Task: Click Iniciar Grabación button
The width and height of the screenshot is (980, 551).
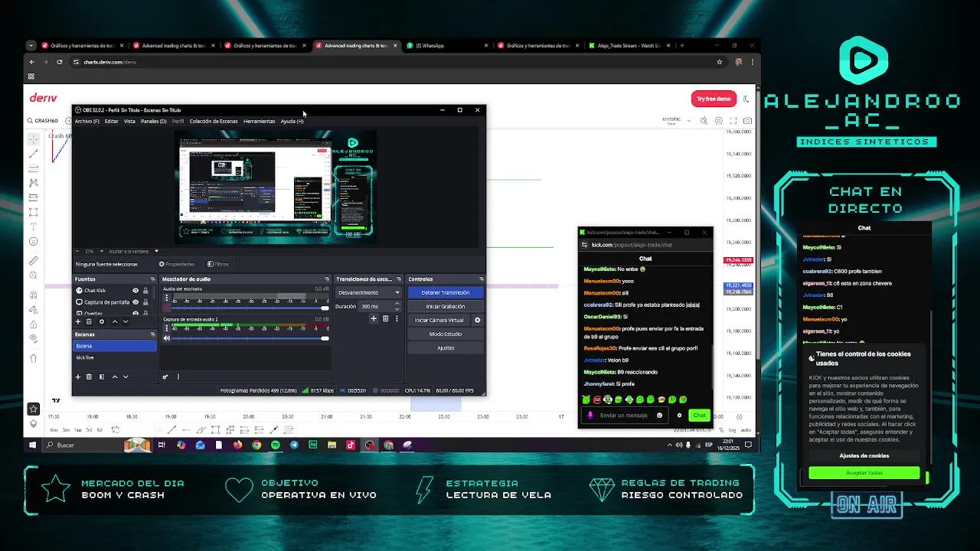Action: [446, 306]
